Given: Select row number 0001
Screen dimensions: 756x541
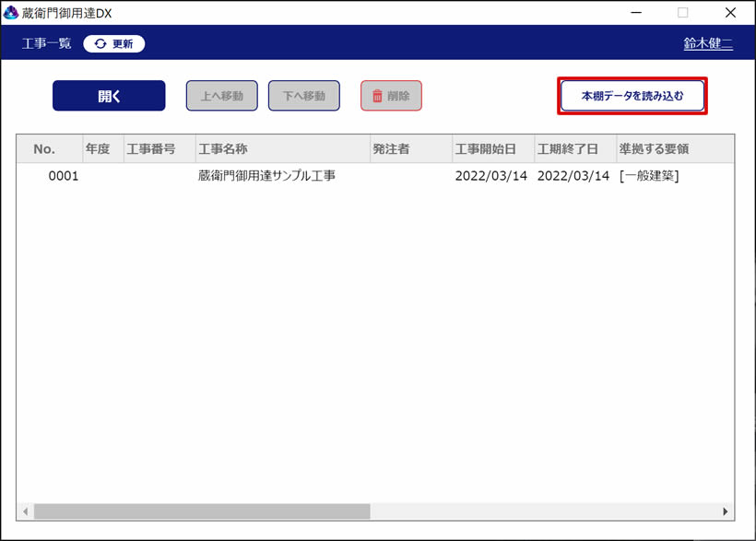Looking at the screenshot, I should pos(64,176).
